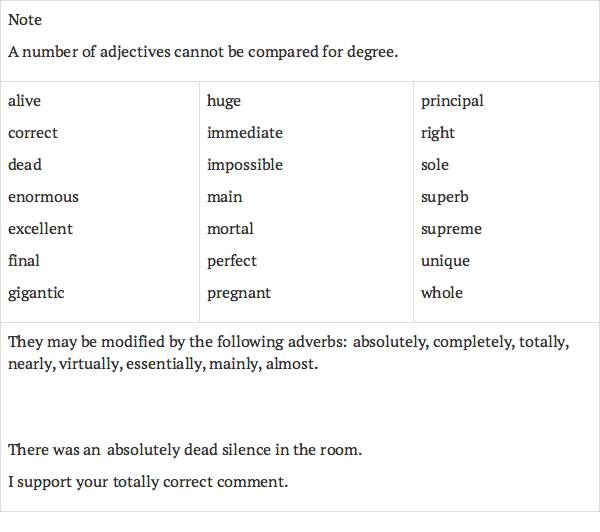Viewport: 600px width, 532px height.
Task: Select the word "supreme" in the table
Action: [x=451, y=229]
